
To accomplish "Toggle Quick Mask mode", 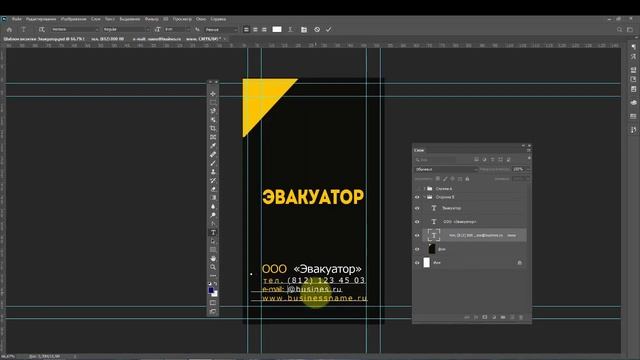I will [x=213, y=303].
